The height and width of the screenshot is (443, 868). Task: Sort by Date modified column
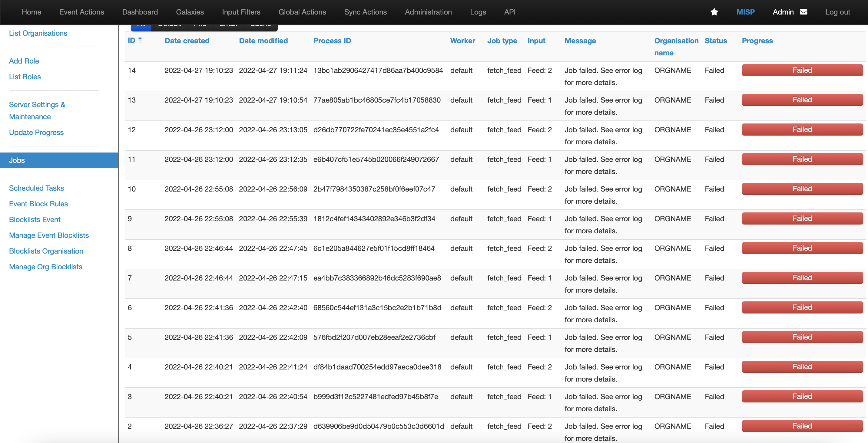click(263, 41)
